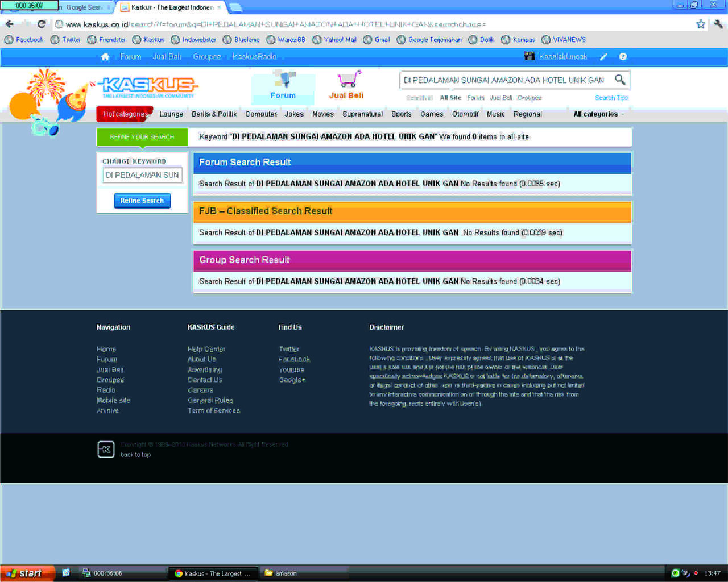Click the show desktop quick launch icon
The width and height of the screenshot is (728, 582).
[66, 573]
